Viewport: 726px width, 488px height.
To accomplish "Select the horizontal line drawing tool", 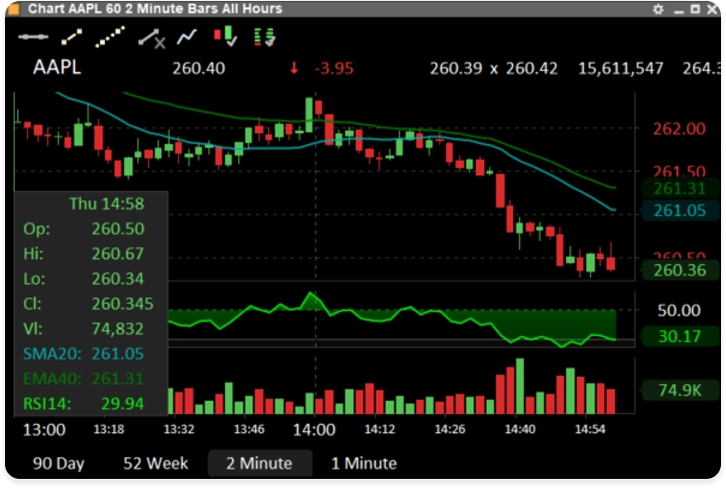I will tap(33, 37).
